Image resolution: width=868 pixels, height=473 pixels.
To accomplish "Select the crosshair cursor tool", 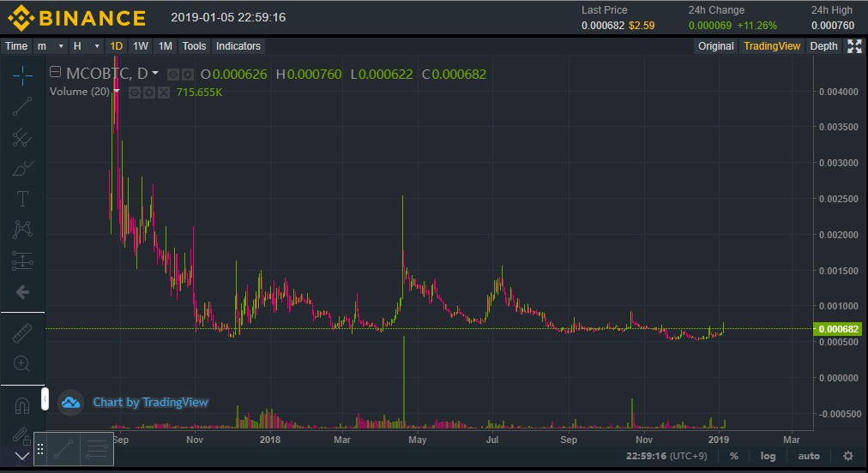I will pos(22,75).
